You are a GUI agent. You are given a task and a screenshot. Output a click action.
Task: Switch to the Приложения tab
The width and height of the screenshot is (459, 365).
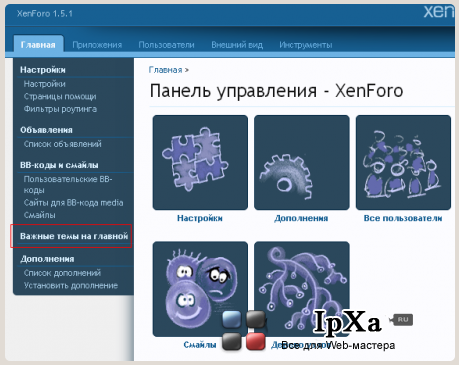(97, 45)
